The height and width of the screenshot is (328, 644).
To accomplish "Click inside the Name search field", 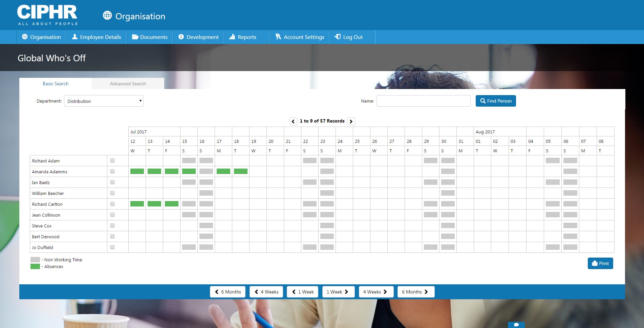I will tap(423, 101).
